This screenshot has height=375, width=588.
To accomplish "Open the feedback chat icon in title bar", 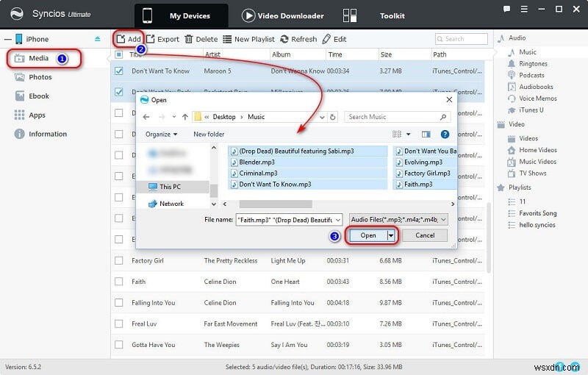I will 506,9.
